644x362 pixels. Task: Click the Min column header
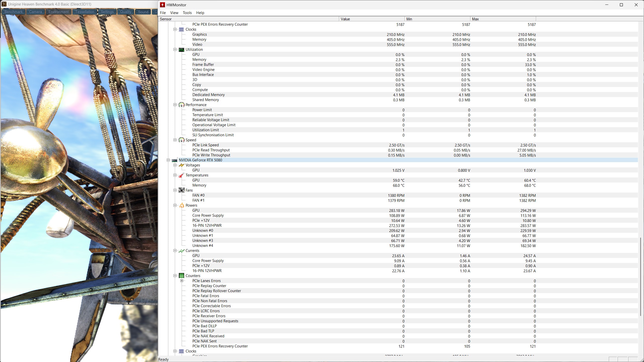click(437, 19)
